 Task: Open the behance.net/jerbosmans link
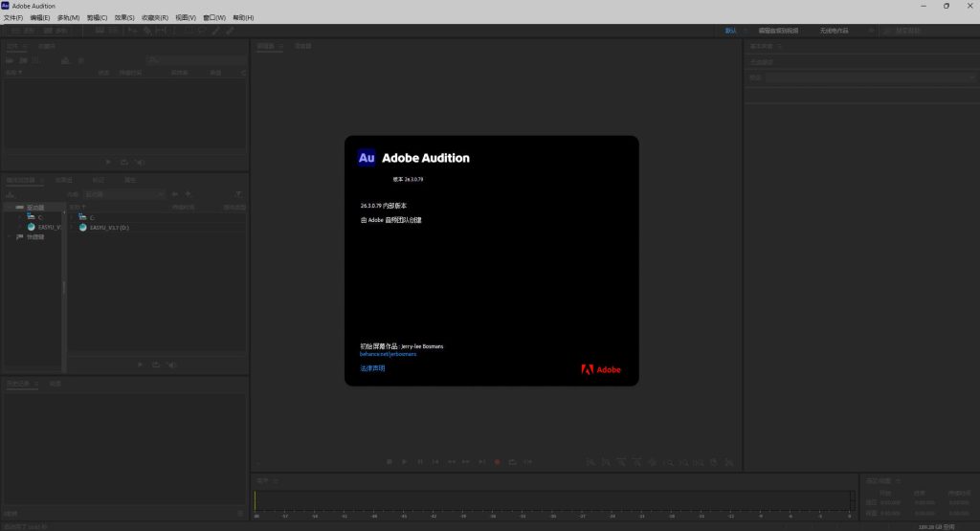[389, 354]
